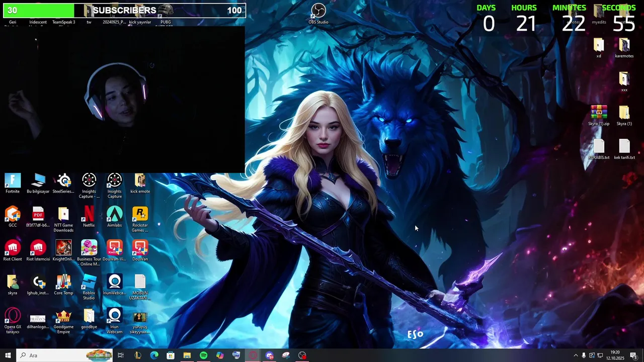644x362 pixels.
Task: Select the NTT Game Downloads folder
Action: [x=63, y=220]
